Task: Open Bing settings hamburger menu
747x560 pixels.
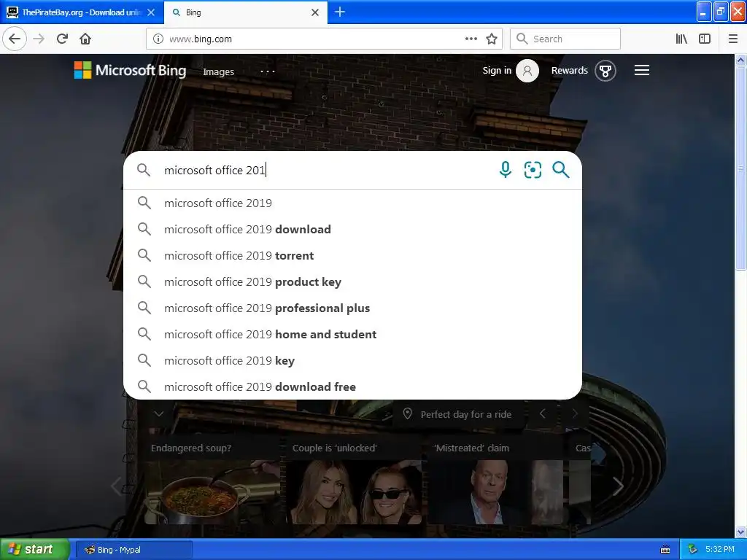Action: (x=642, y=71)
